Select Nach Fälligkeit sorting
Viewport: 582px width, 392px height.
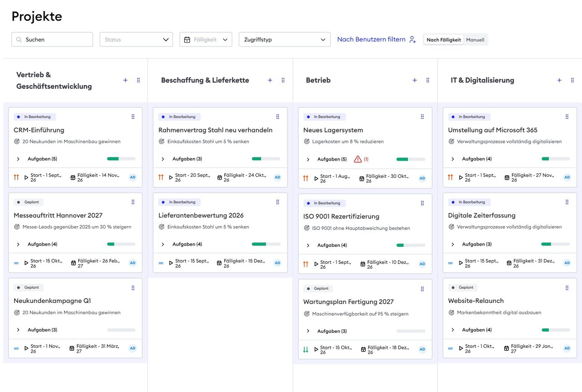(444, 40)
